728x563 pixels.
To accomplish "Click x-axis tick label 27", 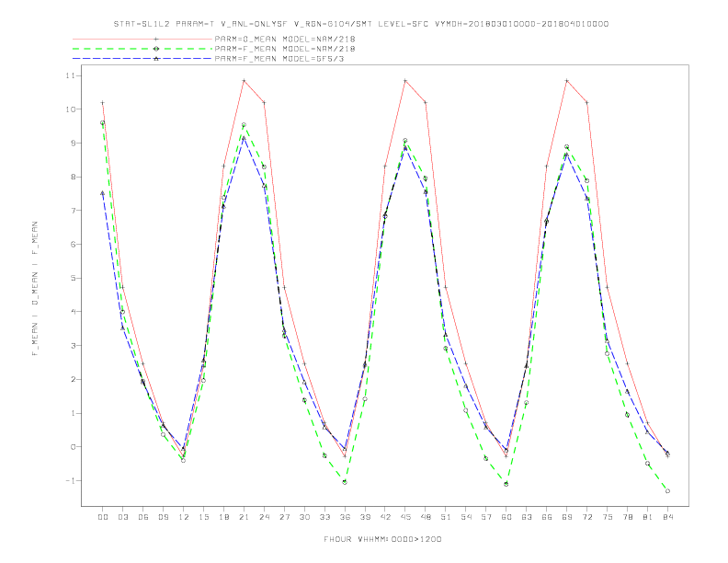I will 284,517.
